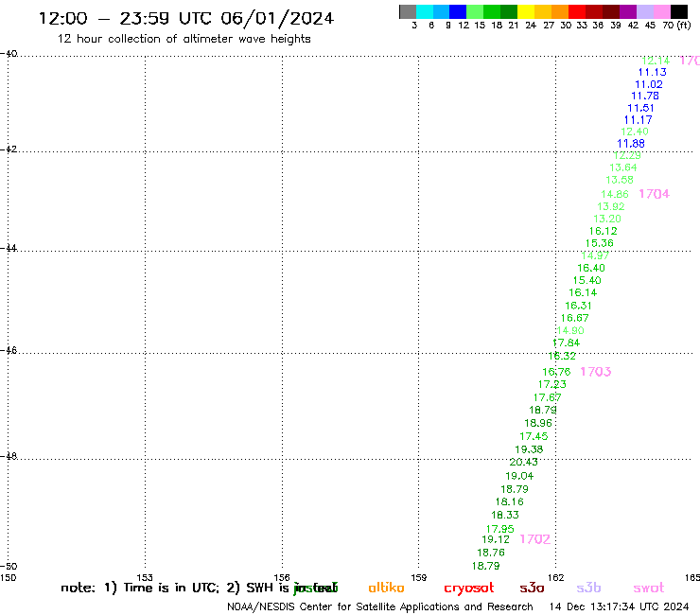Click the blue wave height value 11.17
Viewport: 700px width, 615px height.
[x=638, y=120]
